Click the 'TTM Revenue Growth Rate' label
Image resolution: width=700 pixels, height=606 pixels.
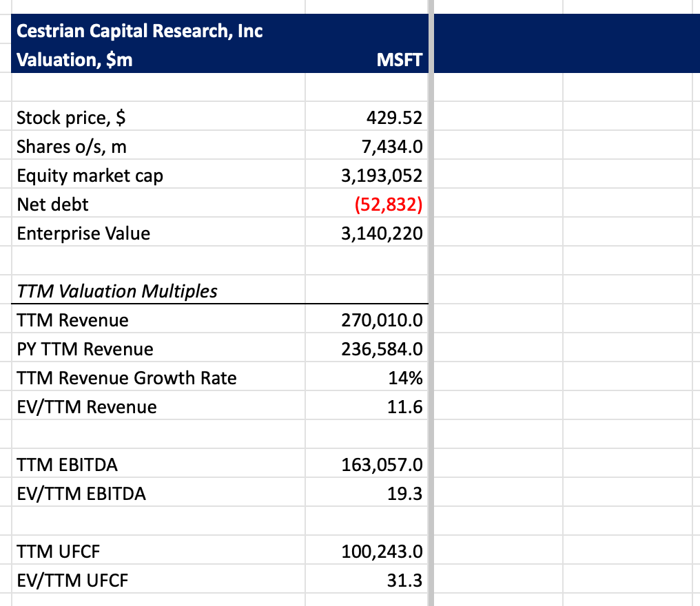point(126,379)
